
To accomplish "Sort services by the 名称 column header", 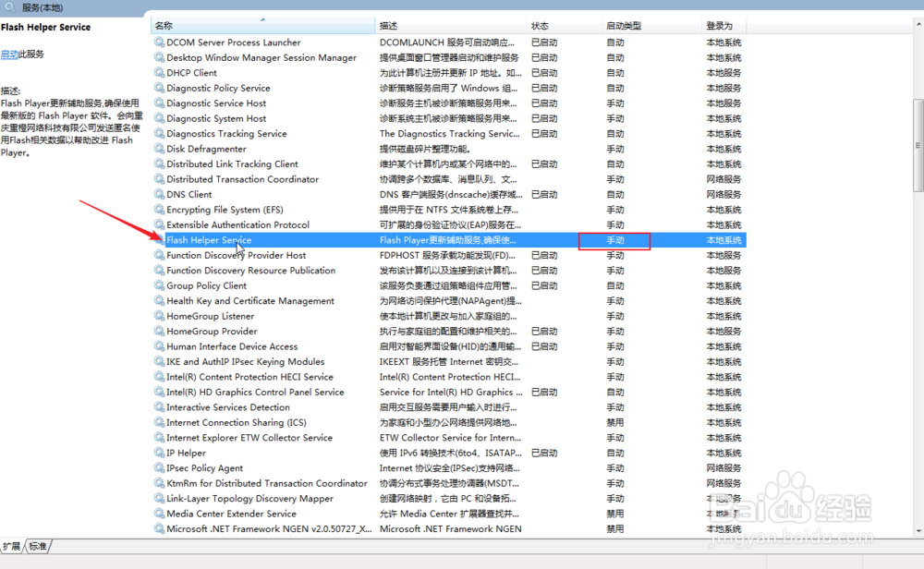I will point(262,26).
